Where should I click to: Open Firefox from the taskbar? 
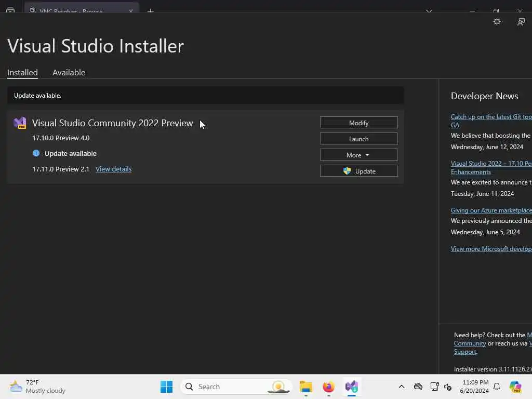[328, 387]
